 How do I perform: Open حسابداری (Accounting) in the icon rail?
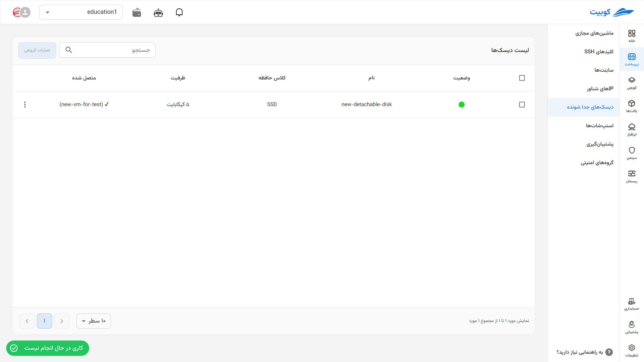click(x=632, y=304)
